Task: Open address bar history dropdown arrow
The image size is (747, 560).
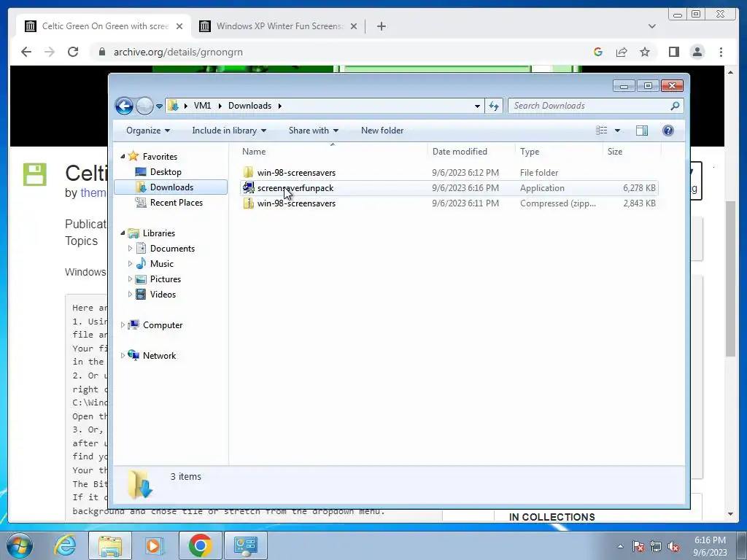Action: click(477, 106)
